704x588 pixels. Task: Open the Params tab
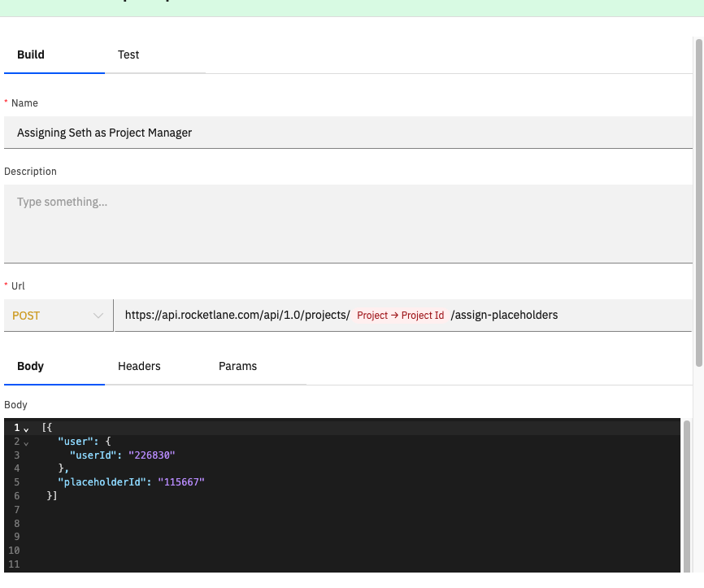(x=237, y=366)
